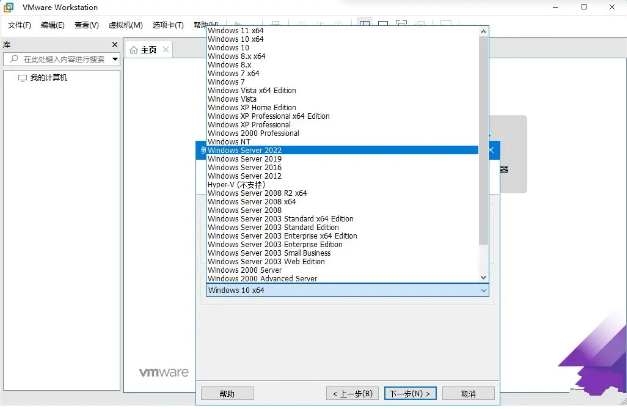
Task: Choose Windows 2000 Server
Action: tap(342, 270)
